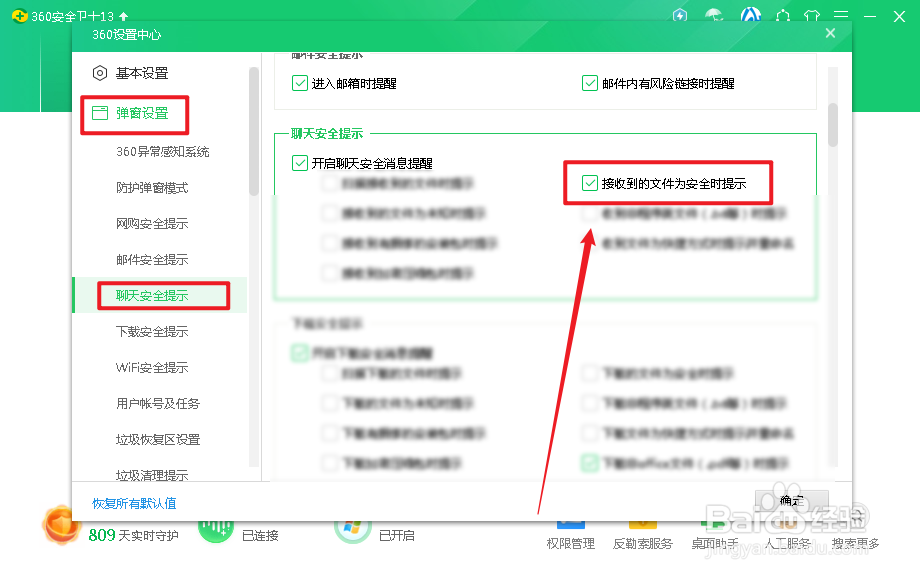Viewport: 920px width, 580px height.
Task: Click the 809 天实时守护 text
Action: pos(133,535)
